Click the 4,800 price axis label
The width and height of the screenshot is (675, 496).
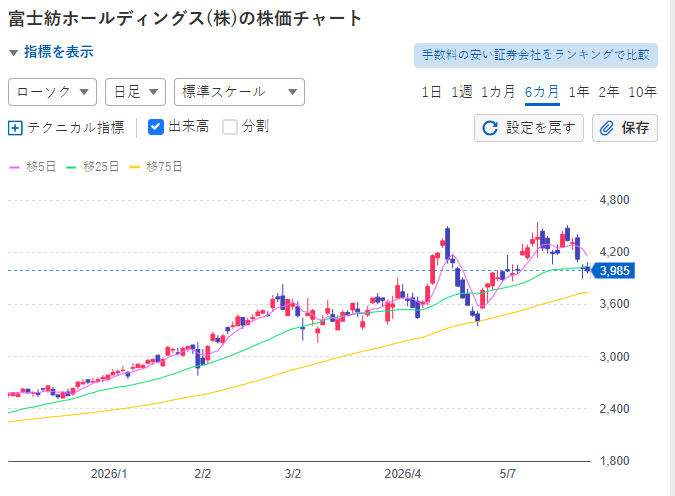[x=614, y=200]
